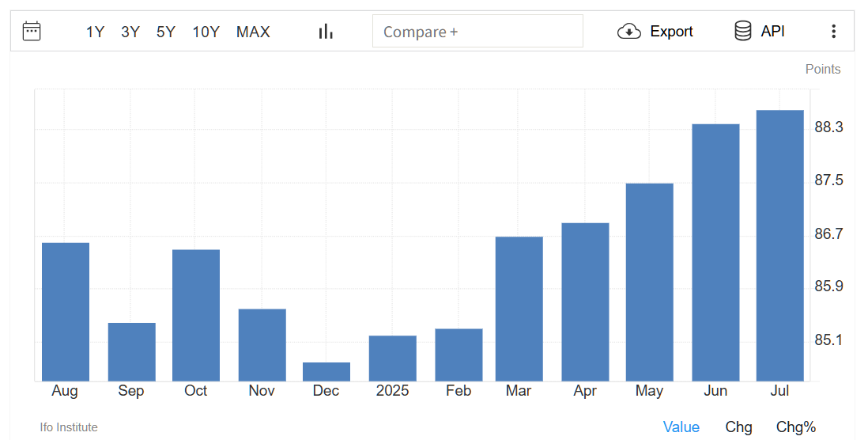The image size is (868, 440).
Task: Click the Apr bar in the chart
Action: click(x=585, y=302)
